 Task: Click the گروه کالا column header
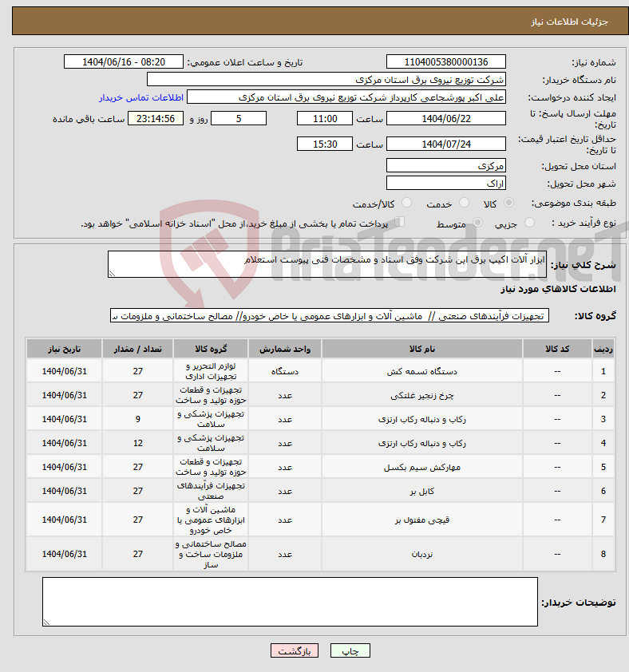click(x=211, y=349)
